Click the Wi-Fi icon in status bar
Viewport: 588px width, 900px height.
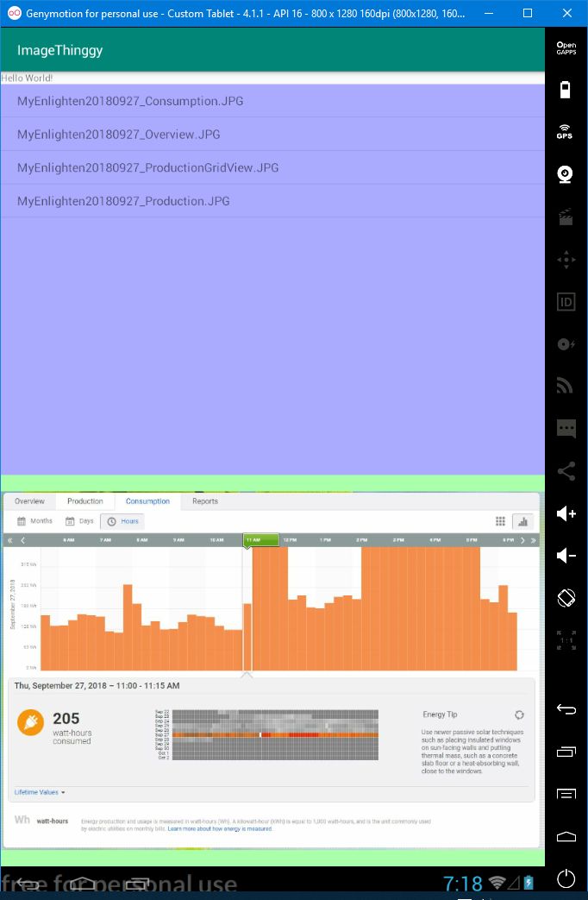coord(497,883)
